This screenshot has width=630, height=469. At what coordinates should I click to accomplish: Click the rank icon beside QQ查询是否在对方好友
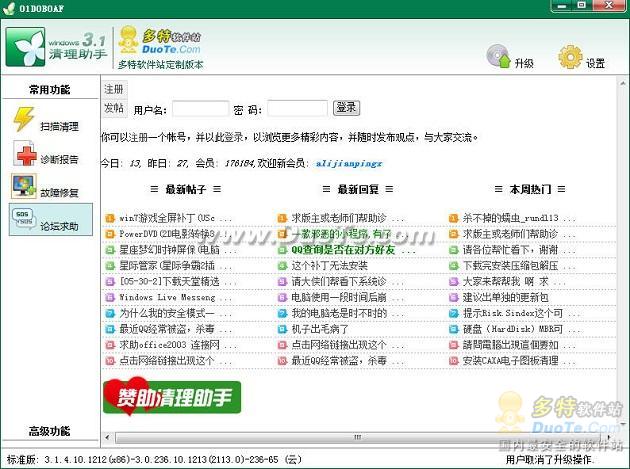pyautogui.click(x=282, y=250)
